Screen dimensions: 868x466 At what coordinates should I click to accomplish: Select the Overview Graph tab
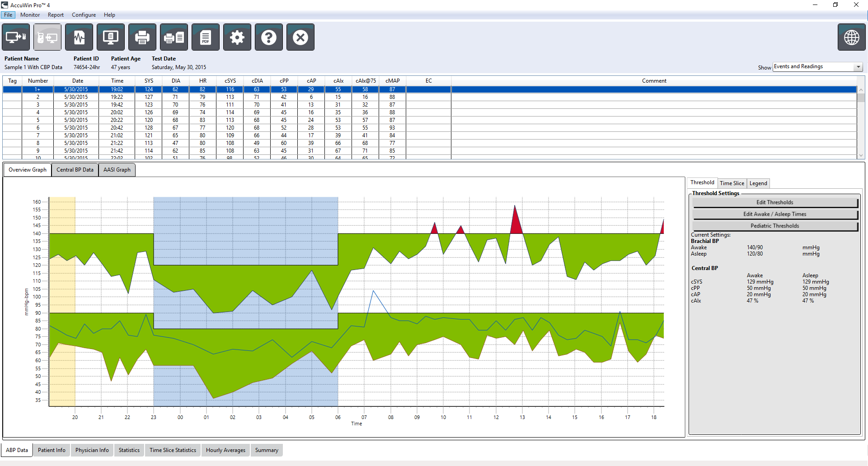tap(28, 170)
